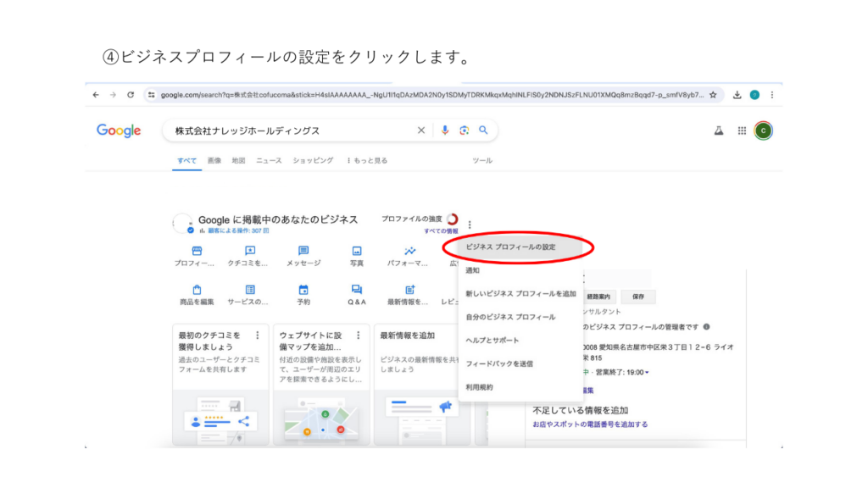
Task: Open the ウェブサイトに設備マップを追加 card
Action: 321,385
